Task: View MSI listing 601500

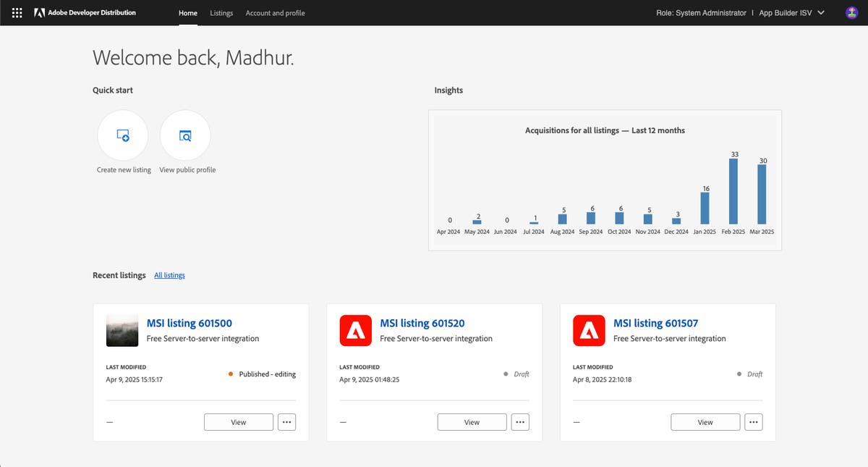Action: tap(238, 422)
